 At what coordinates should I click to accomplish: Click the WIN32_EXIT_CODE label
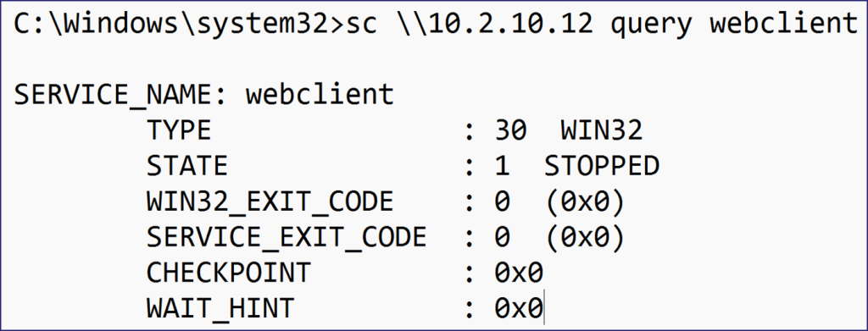point(270,202)
